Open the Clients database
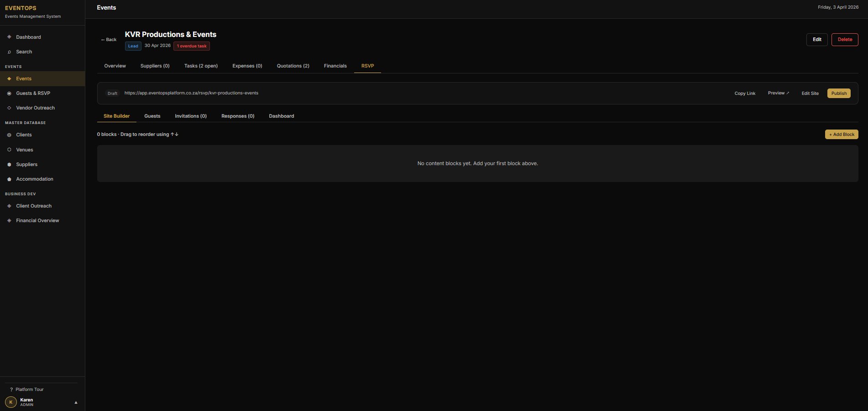Screen dimensions: 868x411 24,135
